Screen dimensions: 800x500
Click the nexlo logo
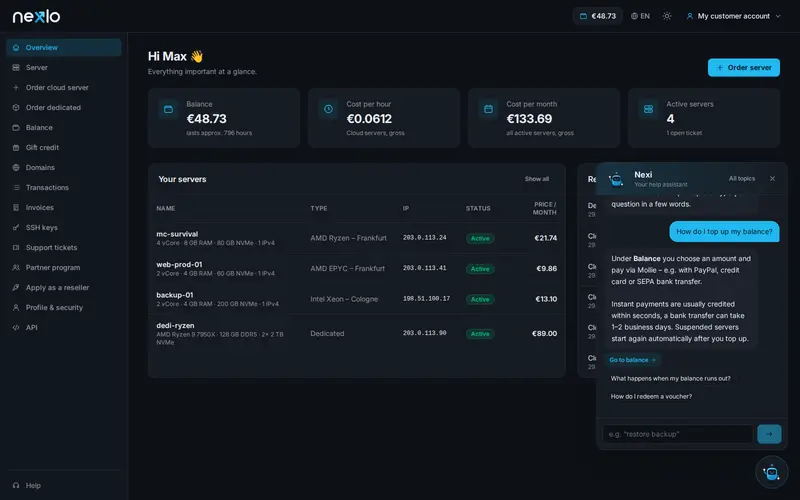tap(36, 16)
